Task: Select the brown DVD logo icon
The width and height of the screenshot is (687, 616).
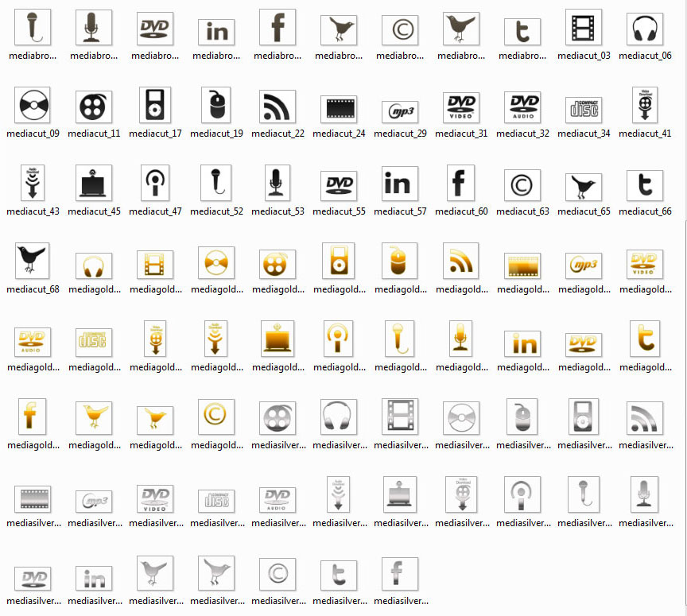Action: (x=155, y=29)
